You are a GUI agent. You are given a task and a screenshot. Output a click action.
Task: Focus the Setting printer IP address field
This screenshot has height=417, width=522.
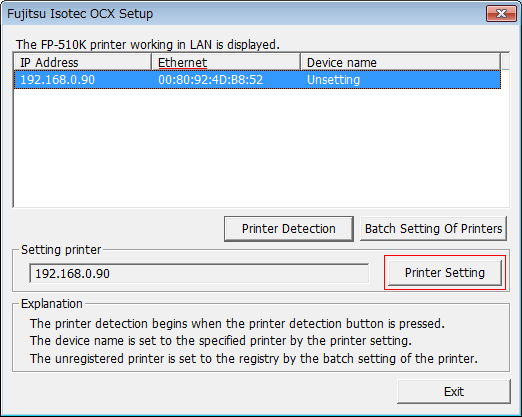[x=199, y=273]
